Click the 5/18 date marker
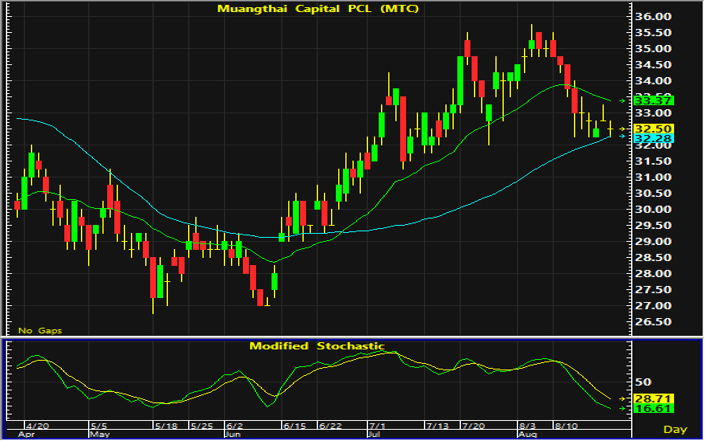Screen dimensions: 705x441 [166, 426]
